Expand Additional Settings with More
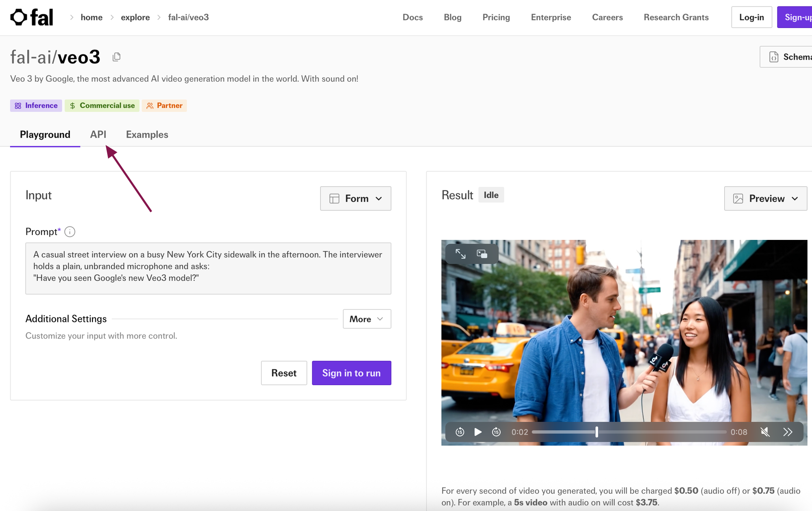812x511 pixels. (367, 319)
